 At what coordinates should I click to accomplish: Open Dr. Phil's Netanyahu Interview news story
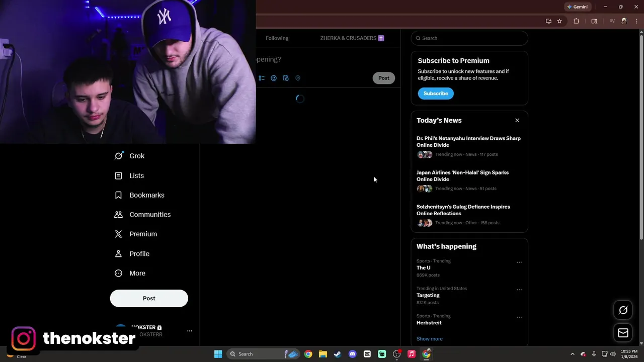(x=469, y=147)
